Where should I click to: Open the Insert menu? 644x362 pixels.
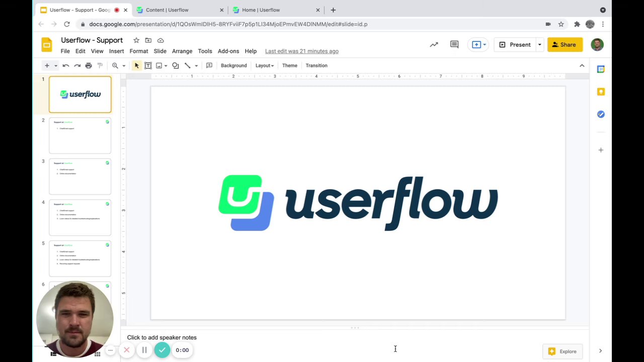coord(116,51)
